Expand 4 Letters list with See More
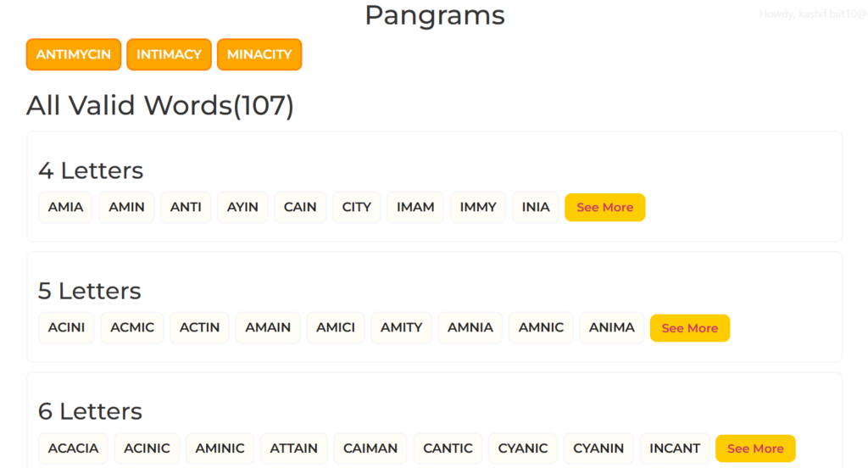Viewport: 868px width, 468px height. click(604, 207)
